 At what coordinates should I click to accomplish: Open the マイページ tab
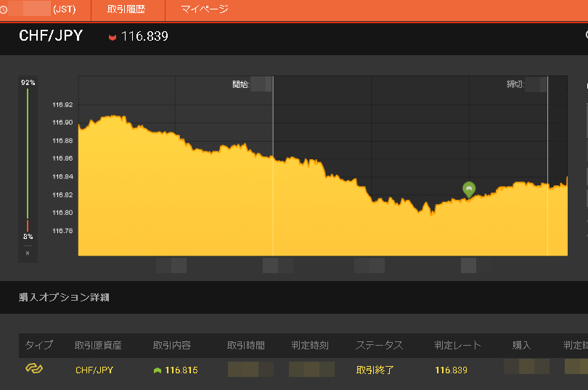(205, 9)
